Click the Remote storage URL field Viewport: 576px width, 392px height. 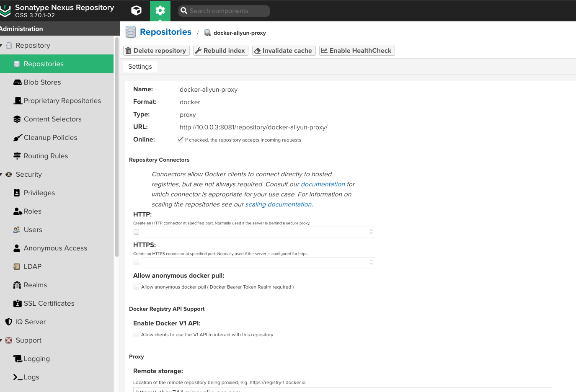click(x=342, y=389)
